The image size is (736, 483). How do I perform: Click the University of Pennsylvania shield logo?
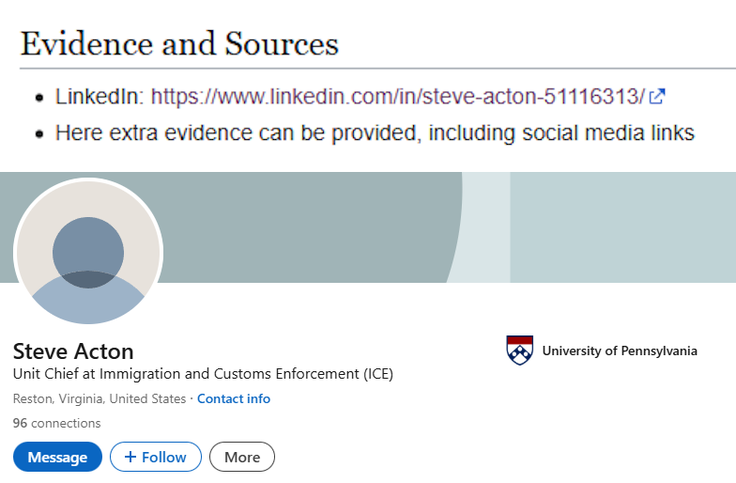[520, 351]
